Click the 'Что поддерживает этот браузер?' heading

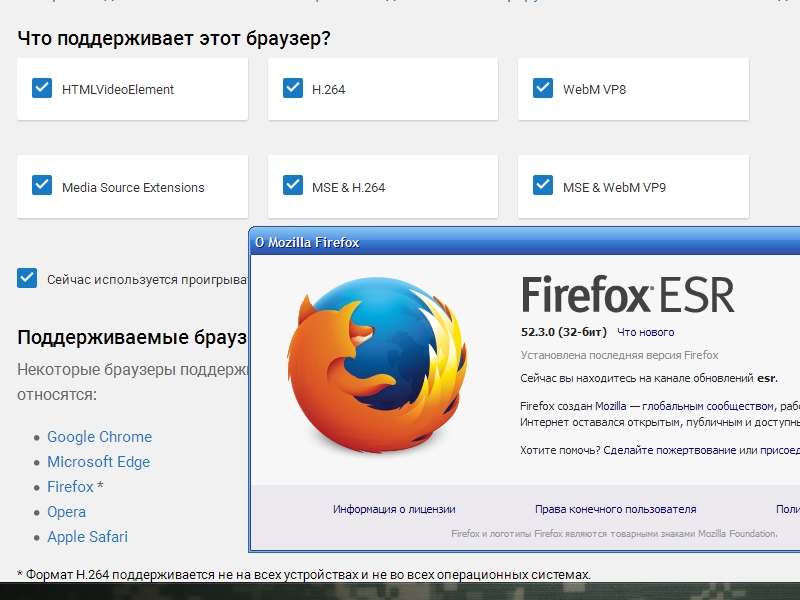click(x=174, y=38)
